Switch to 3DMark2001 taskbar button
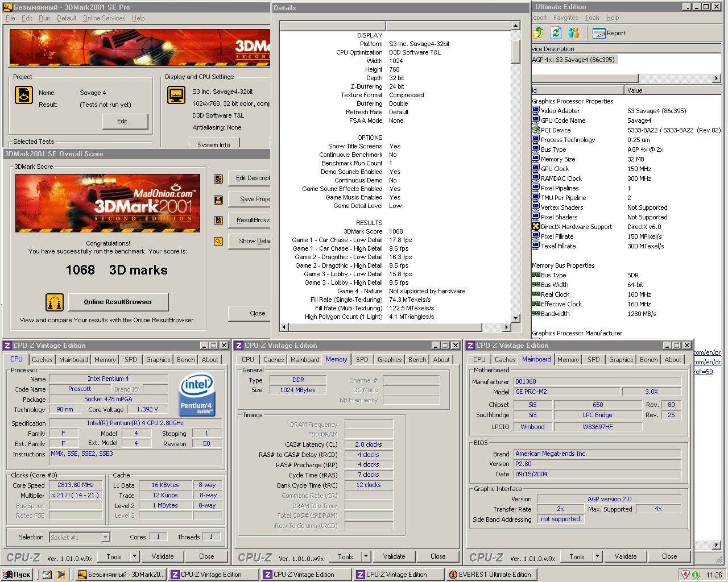This screenshot has width=728, height=582. click(121, 575)
